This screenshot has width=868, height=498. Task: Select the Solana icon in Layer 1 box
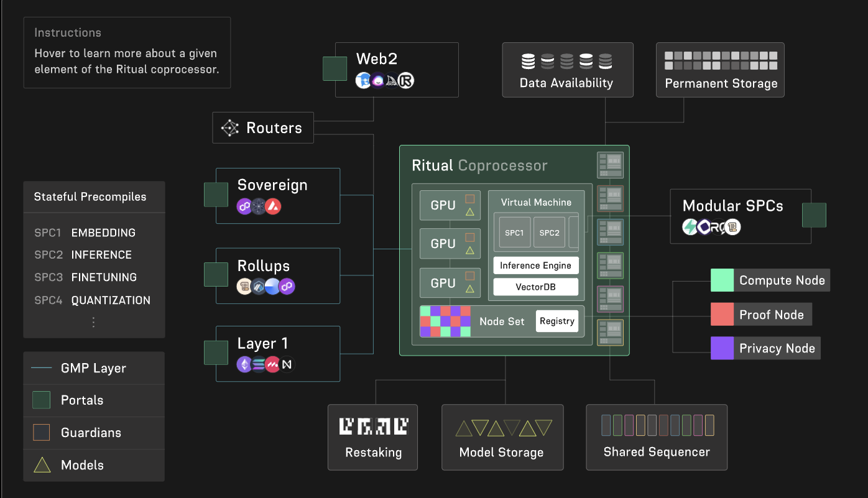[x=259, y=364]
